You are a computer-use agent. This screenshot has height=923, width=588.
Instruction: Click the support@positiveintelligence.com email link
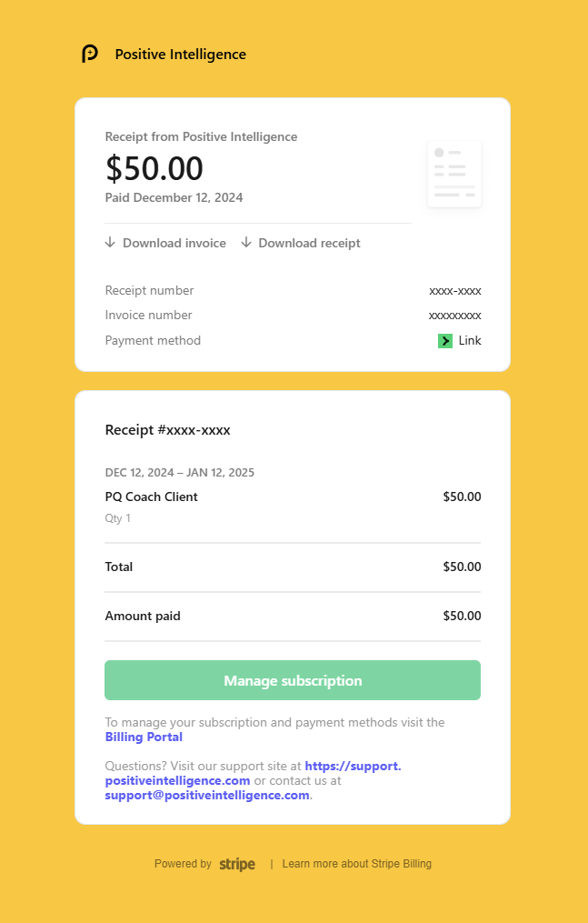[207, 796]
